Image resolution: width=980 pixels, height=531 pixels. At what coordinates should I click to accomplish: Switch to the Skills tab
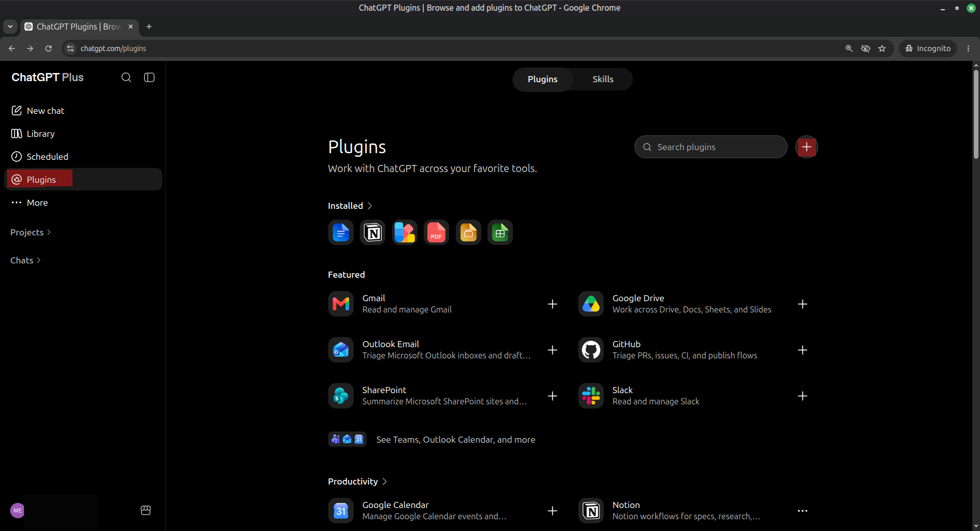coord(603,79)
